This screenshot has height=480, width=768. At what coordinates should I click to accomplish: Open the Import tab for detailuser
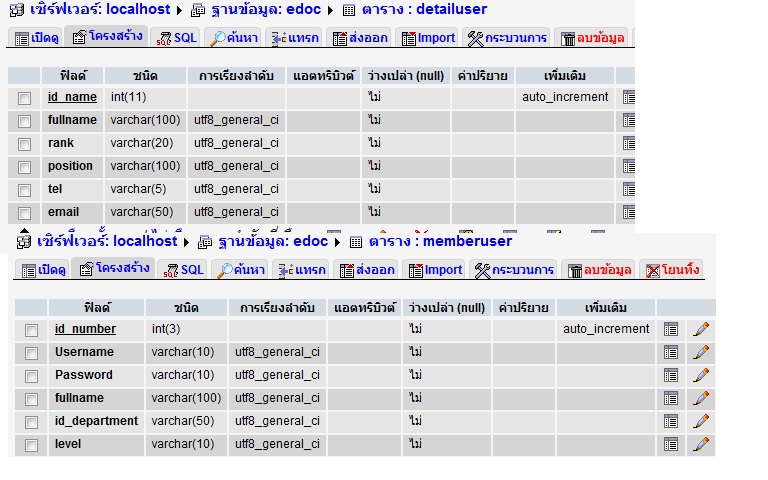point(428,38)
